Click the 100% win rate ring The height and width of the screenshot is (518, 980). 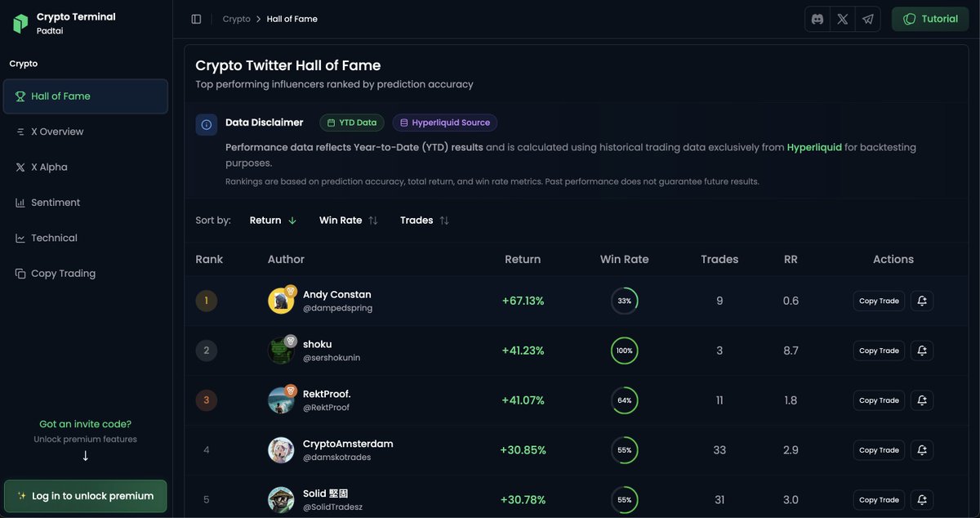tap(625, 351)
